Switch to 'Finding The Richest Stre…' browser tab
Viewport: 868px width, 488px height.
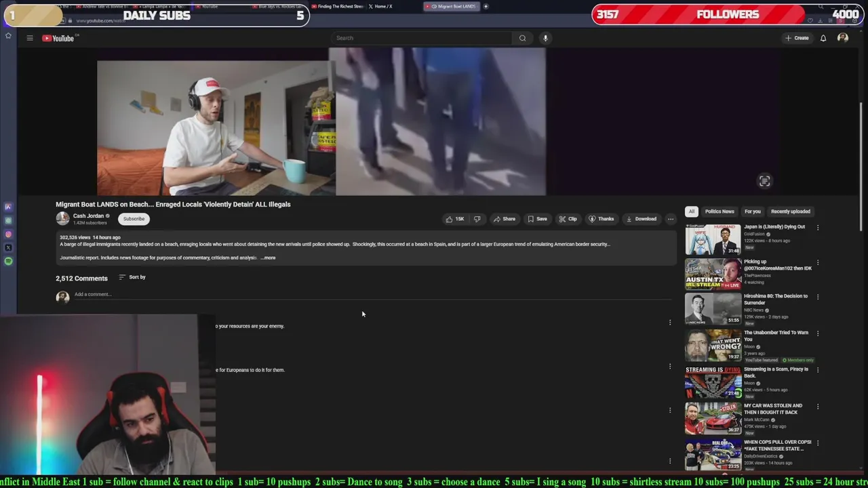pyautogui.click(x=338, y=6)
